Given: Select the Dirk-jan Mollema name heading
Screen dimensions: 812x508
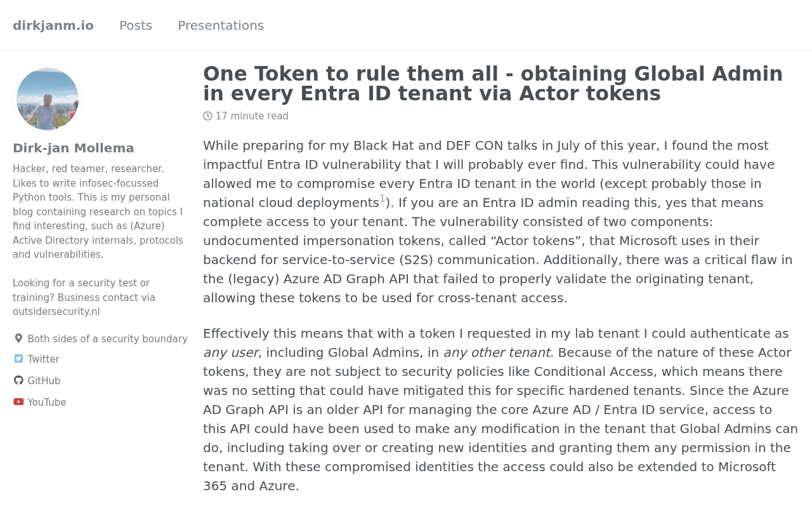Looking at the screenshot, I should (74, 147).
